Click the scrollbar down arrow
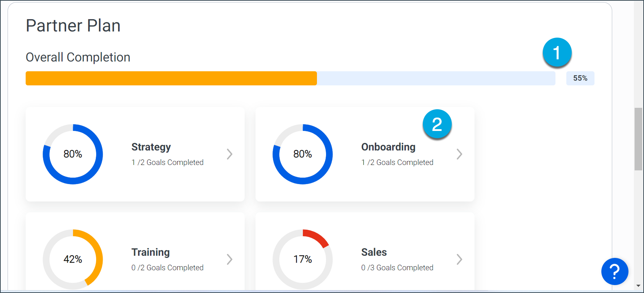The height and width of the screenshot is (293, 644). pos(638,286)
